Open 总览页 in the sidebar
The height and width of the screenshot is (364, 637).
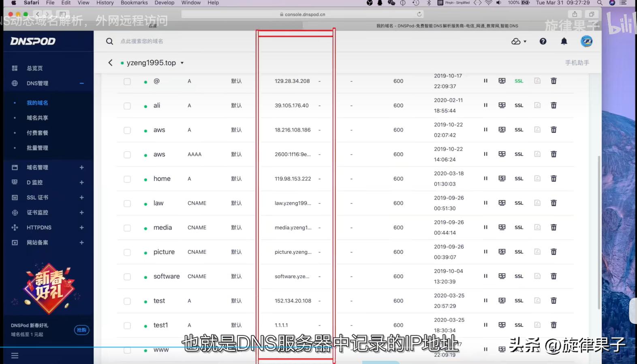click(34, 68)
